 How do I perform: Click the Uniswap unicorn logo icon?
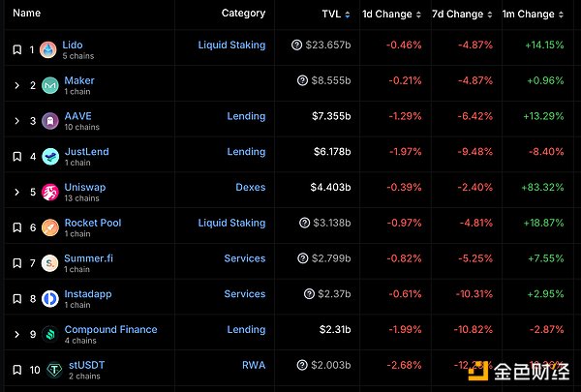48,193
